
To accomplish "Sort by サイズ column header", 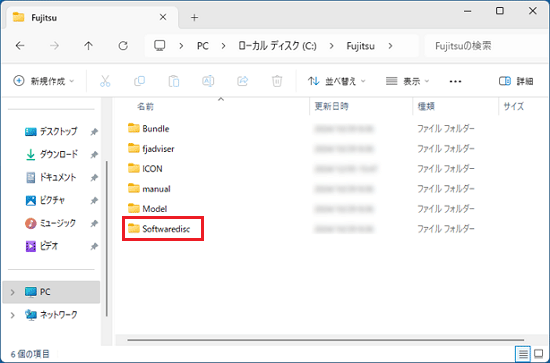I will pos(514,106).
